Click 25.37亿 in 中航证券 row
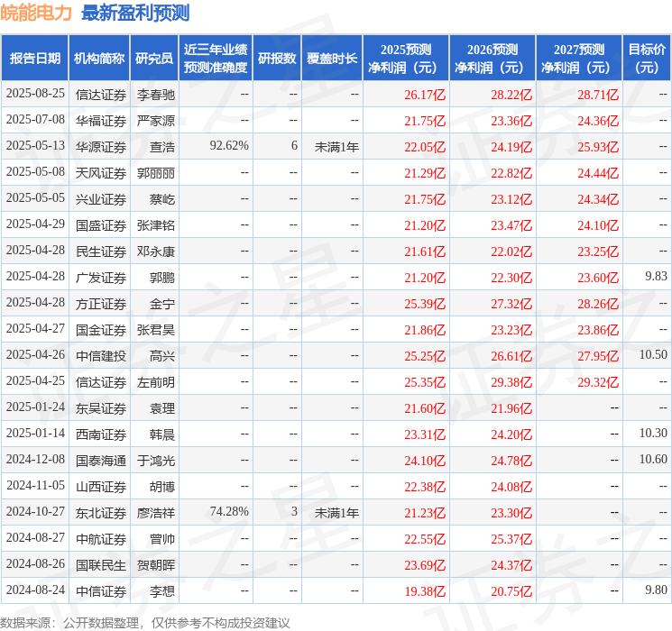The width and height of the screenshot is (672, 631). click(511, 539)
